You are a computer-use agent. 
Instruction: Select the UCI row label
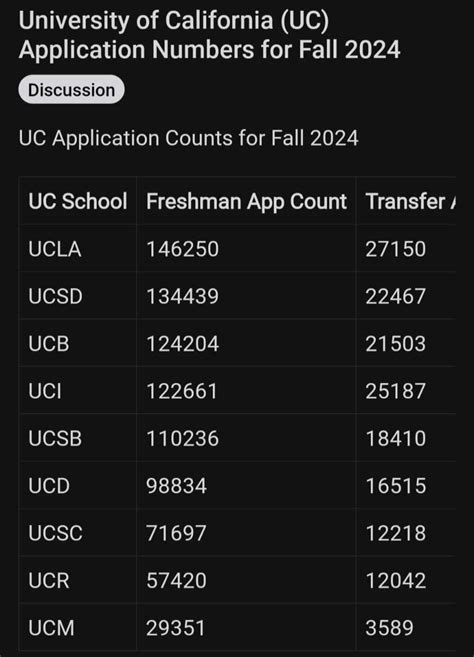[x=45, y=391]
